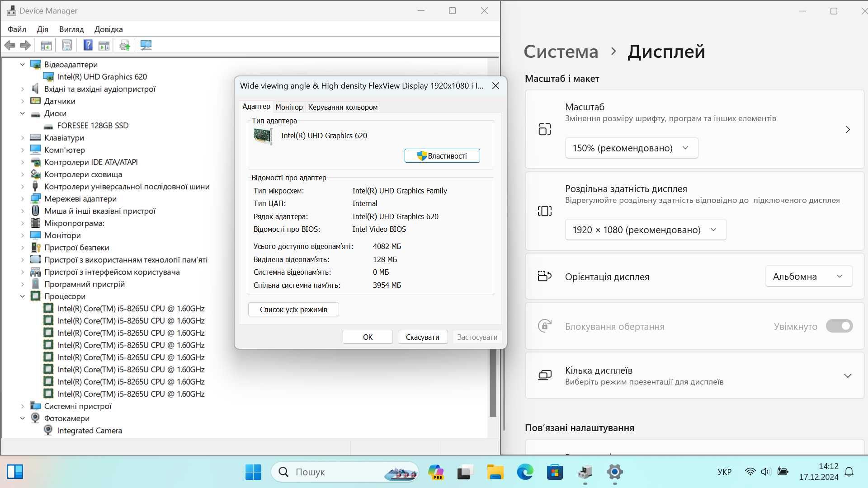This screenshot has width=868, height=488.
Task: Open the Вигляд menu
Action: 71,29
